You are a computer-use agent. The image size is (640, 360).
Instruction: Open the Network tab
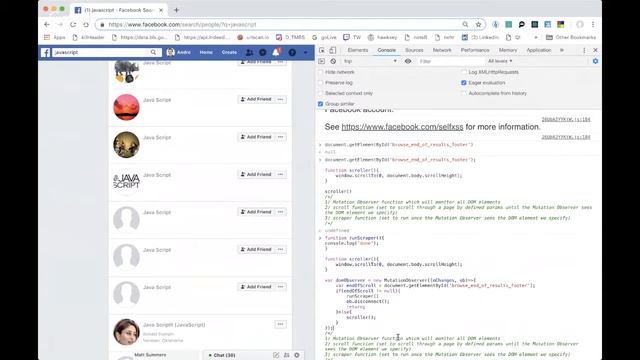tap(442, 50)
